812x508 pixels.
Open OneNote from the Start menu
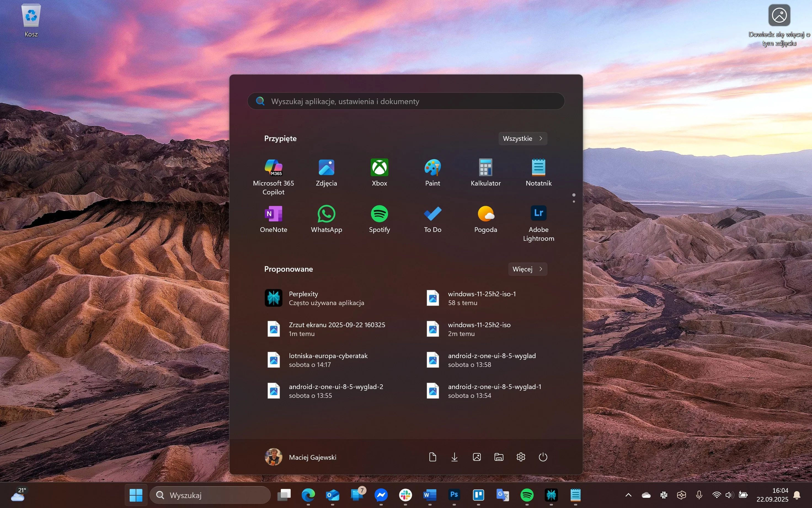[273, 219]
